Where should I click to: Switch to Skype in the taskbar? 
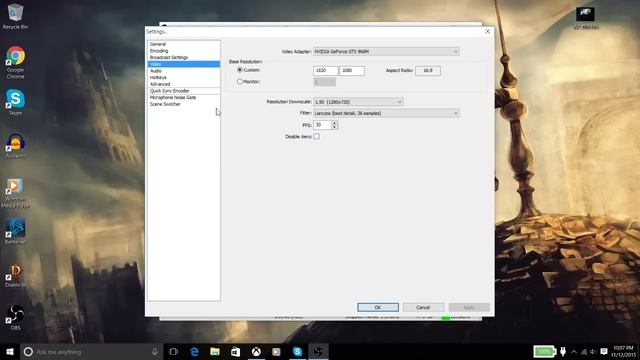[298, 351]
